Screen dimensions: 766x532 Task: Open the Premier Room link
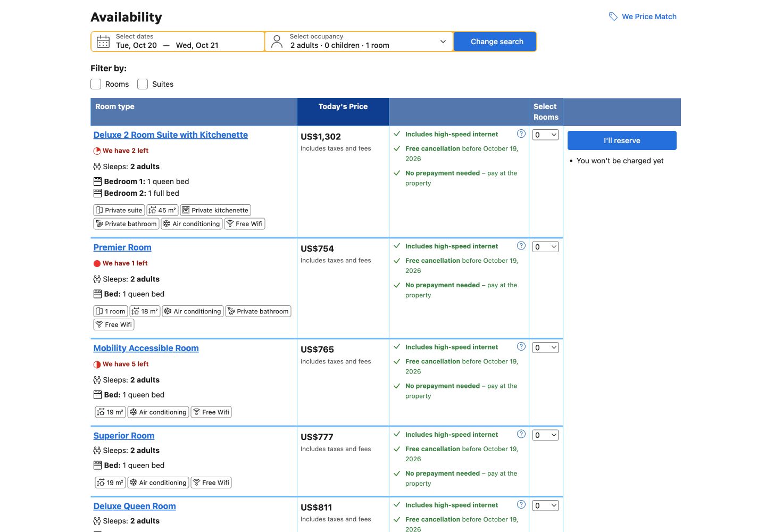coord(122,247)
